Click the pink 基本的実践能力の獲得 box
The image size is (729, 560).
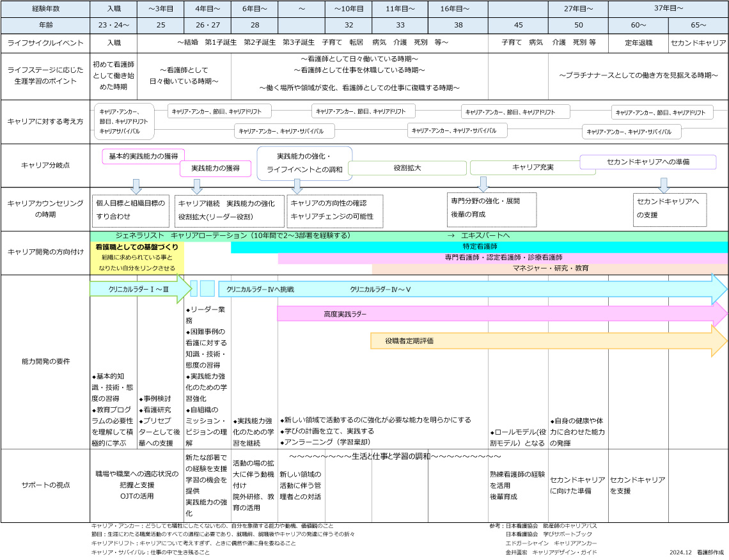(143, 156)
